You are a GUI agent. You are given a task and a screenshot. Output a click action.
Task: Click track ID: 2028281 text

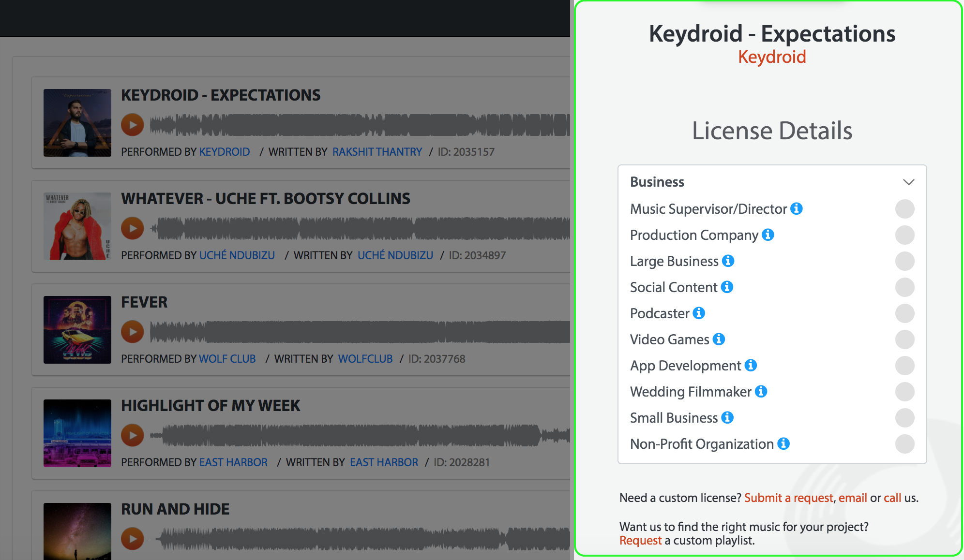tap(462, 462)
